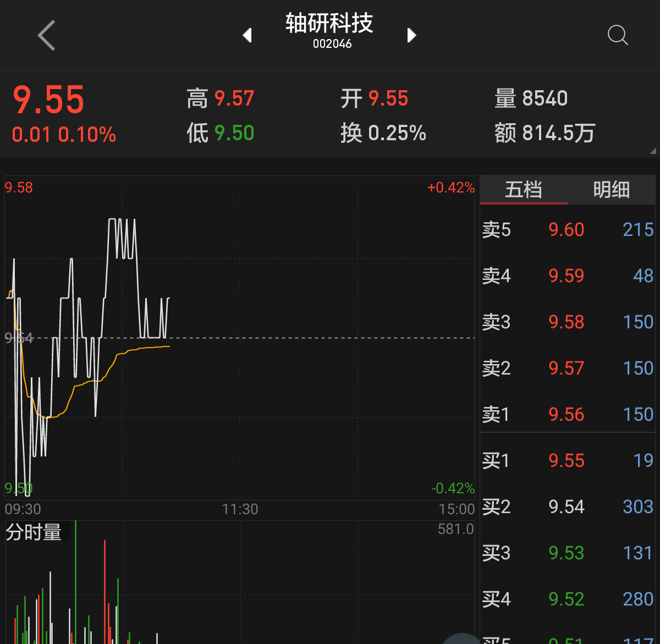Tap the 15:00 time axis label
This screenshot has height=644, width=660.
pos(457,509)
